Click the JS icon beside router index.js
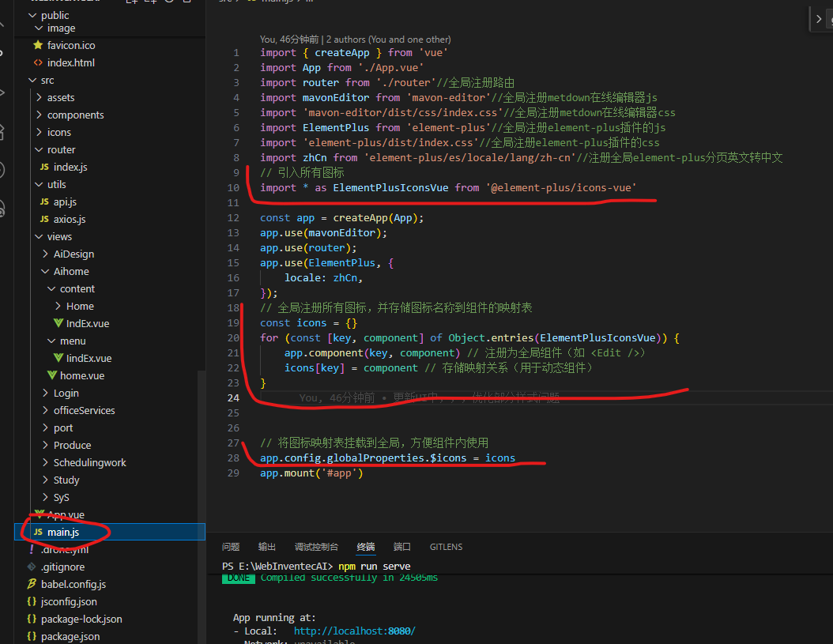 [44, 167]
